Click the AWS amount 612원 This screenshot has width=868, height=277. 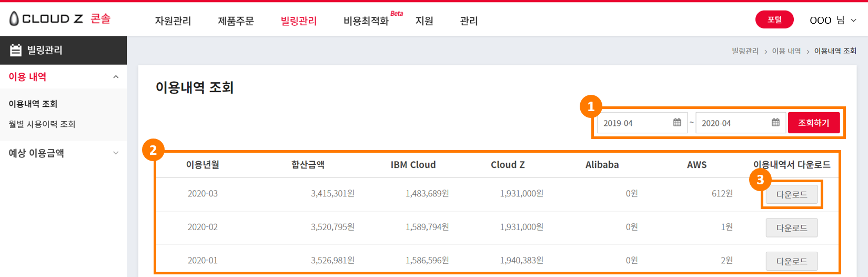(x=722, y=194)
